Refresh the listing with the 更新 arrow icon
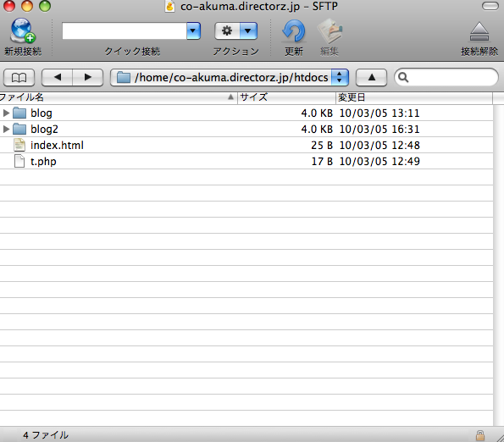 (293, 31)
